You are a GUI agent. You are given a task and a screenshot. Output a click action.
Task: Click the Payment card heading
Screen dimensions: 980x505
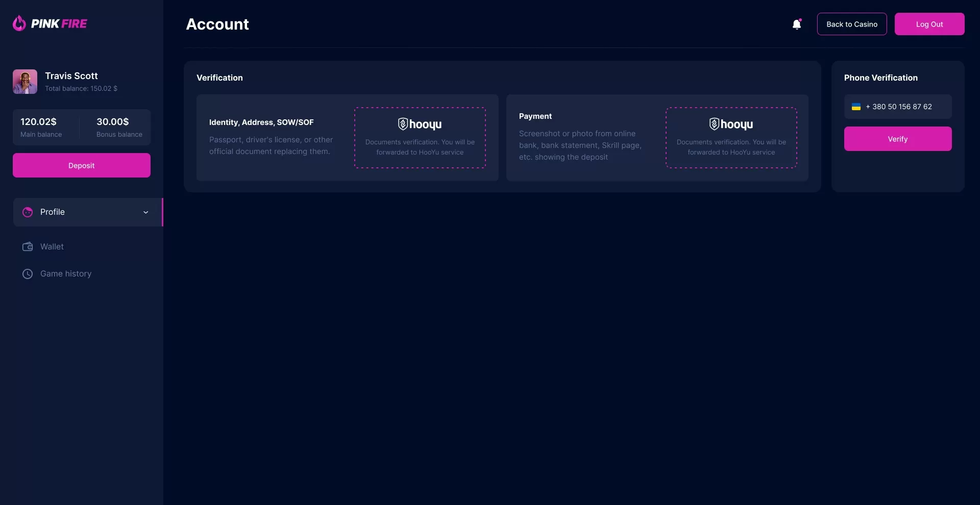pos(535,116)
